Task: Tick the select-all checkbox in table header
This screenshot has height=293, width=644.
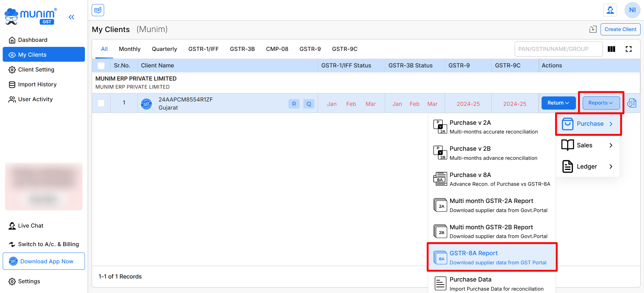Action: [x=101, y=66]
